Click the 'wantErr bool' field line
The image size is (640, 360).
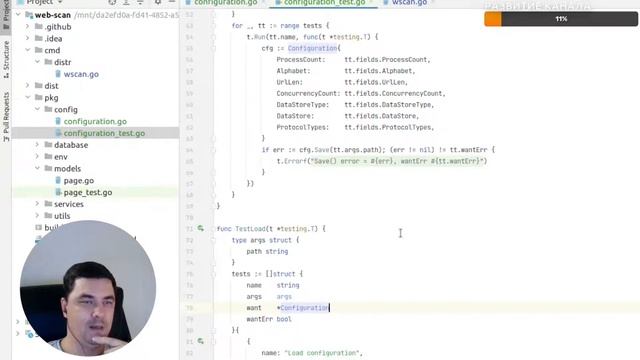pos(269,319)
